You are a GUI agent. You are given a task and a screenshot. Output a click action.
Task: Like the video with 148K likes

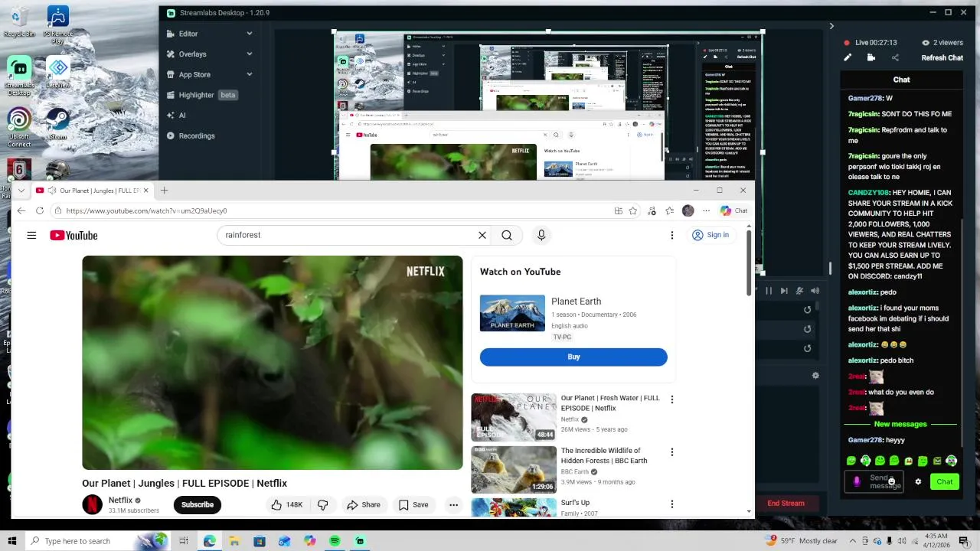tap(286, 504)
